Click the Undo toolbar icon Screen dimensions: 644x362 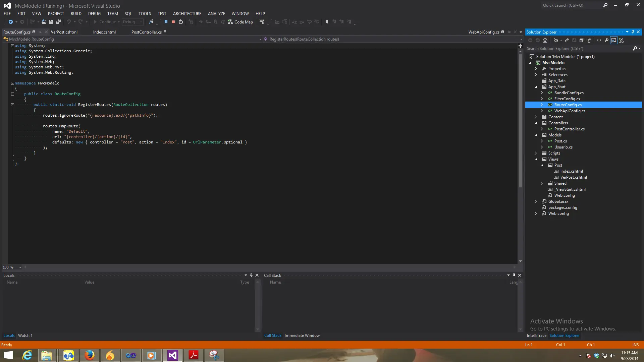point(69,22)
